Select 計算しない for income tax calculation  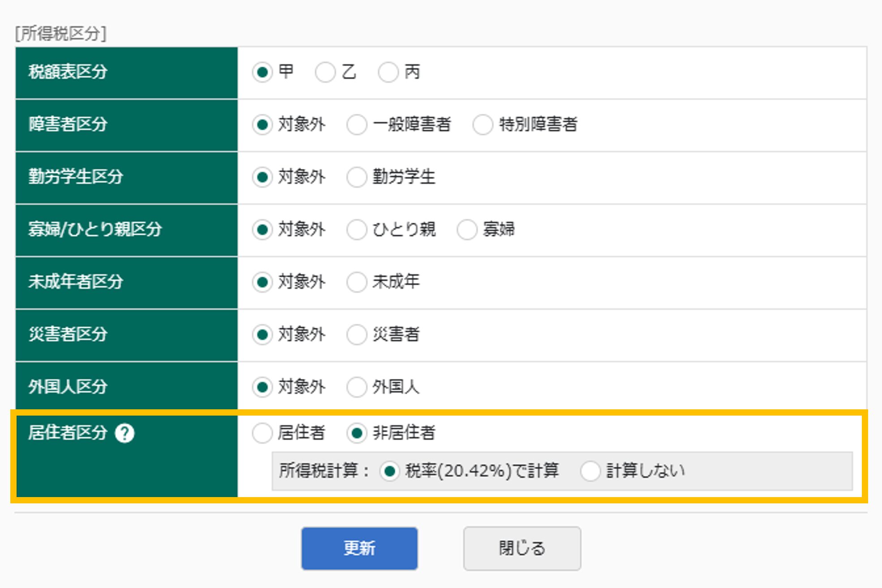coord(590,471)
